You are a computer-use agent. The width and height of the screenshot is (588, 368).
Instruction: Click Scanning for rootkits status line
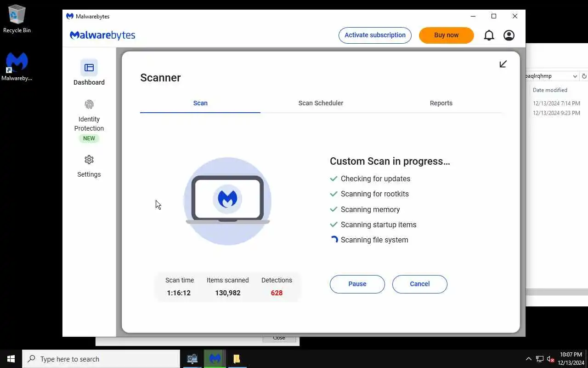click(x=369, y=194)
